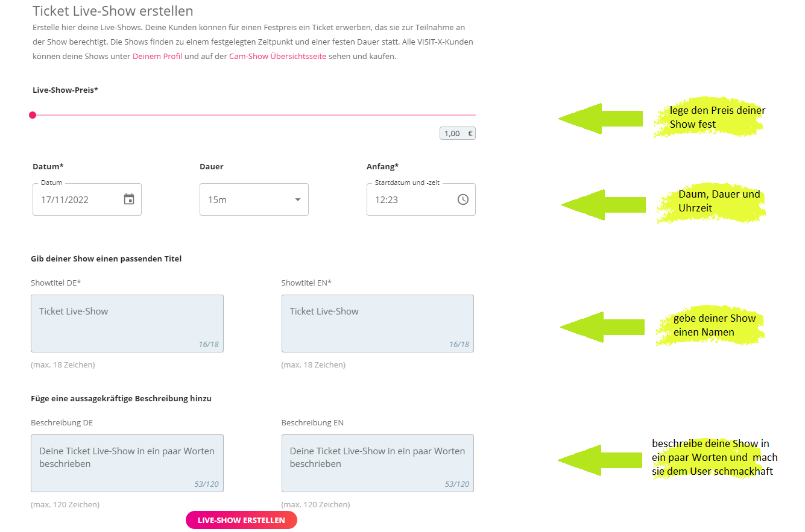This screenshot has height=532, width=805.
Task: Click the yellow note 'gebe deiner Show einen Namen'
Action: coord(710,326)
